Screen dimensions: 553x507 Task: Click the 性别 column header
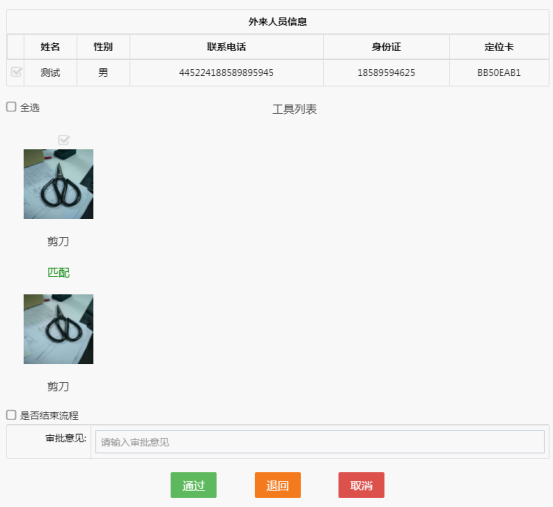(103, 47)
